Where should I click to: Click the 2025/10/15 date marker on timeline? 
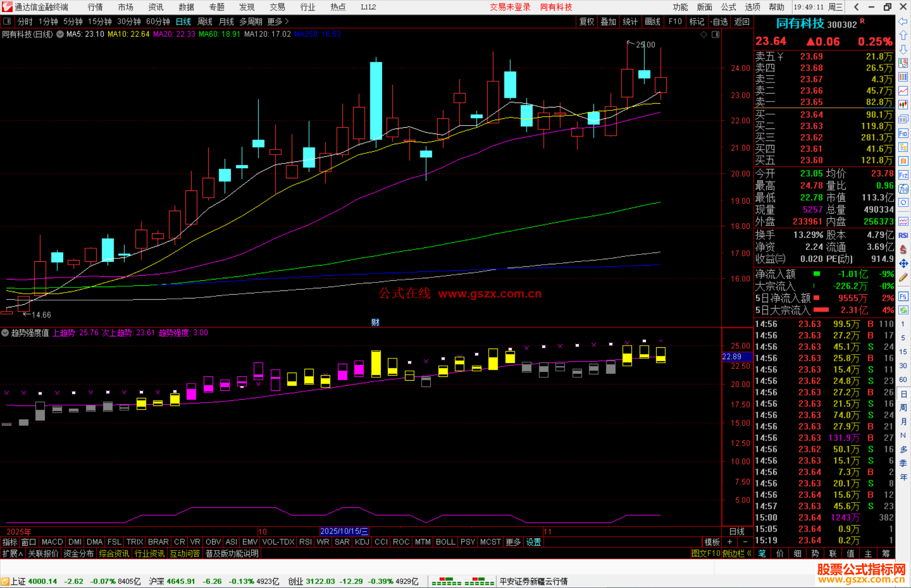coord(344,531)
